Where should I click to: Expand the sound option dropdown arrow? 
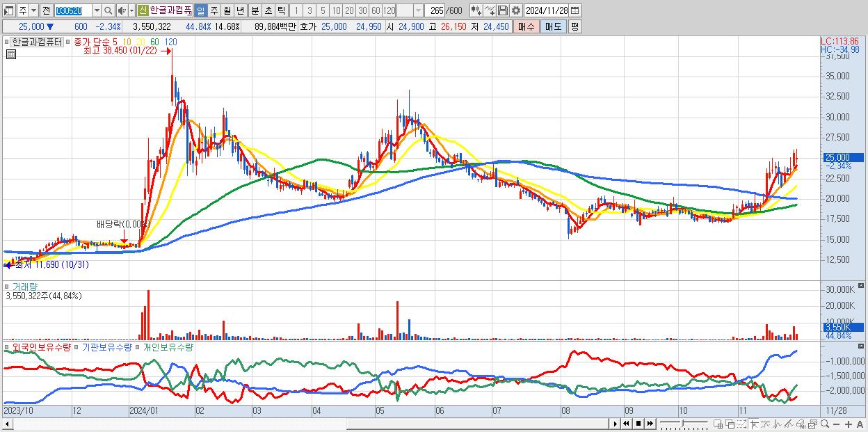pos(131,10)
